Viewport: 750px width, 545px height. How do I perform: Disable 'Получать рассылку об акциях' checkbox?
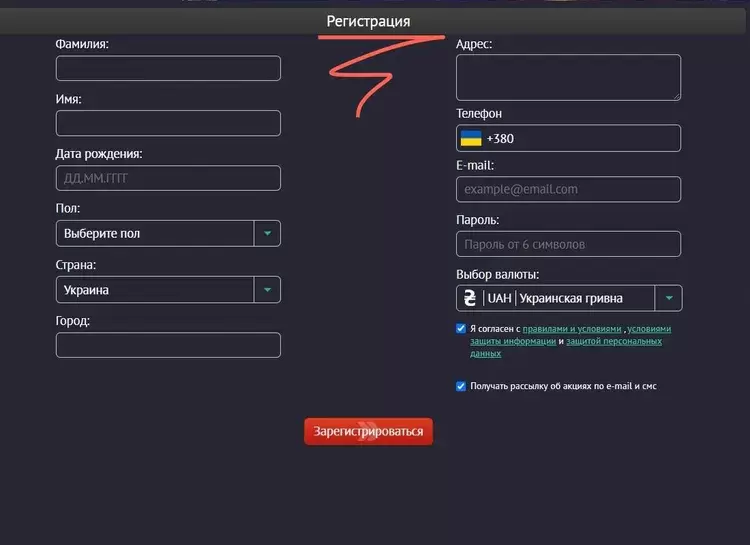tap(461, 386)
